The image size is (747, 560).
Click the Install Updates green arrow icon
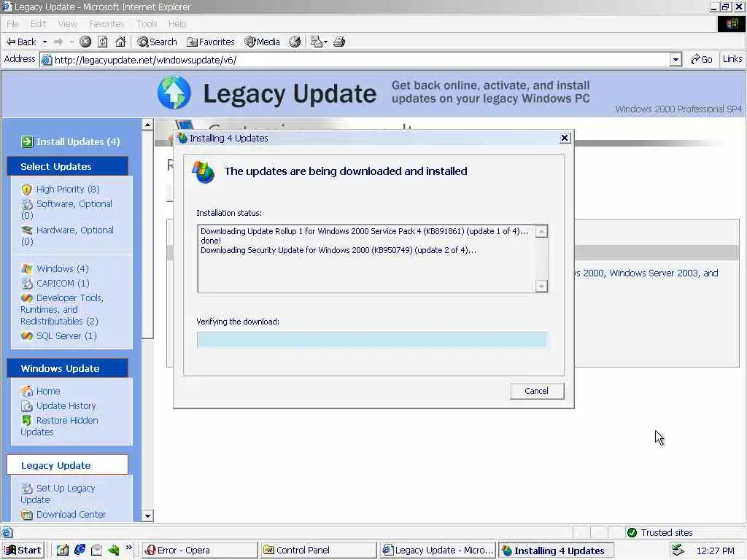pos(27,142)
